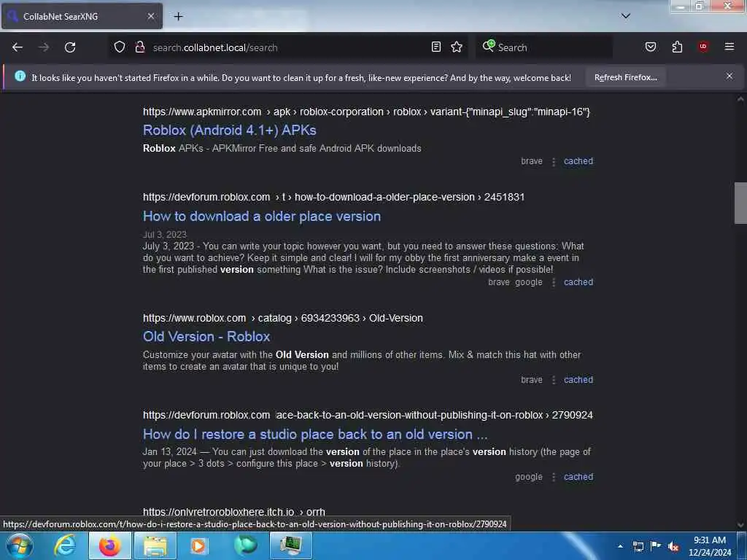747x560 pixels.
Task: Click the insecure connection padlock icon
Action: (x=140, y=47)
